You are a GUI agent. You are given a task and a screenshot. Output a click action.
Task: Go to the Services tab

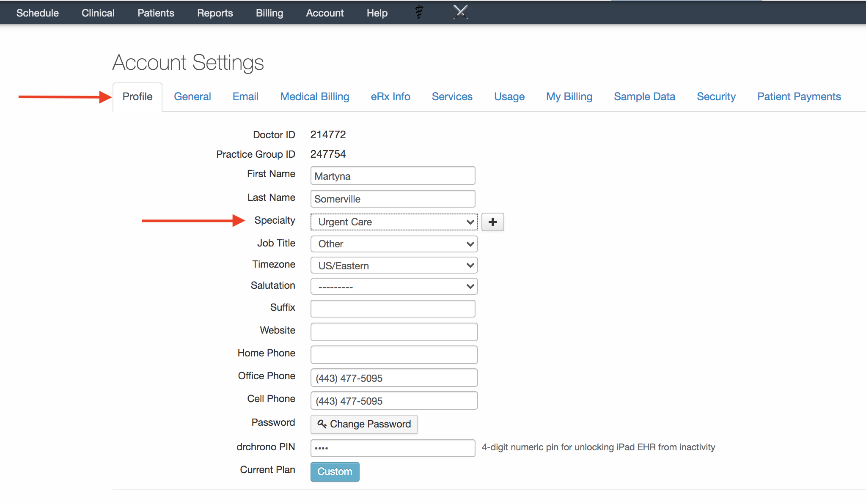point(452,97)
